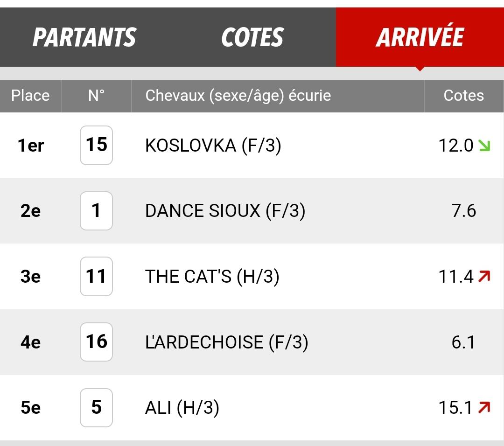Open the PARTANTS tab
Viewport: 504px width, 446px height.
(x=84, y=37)
